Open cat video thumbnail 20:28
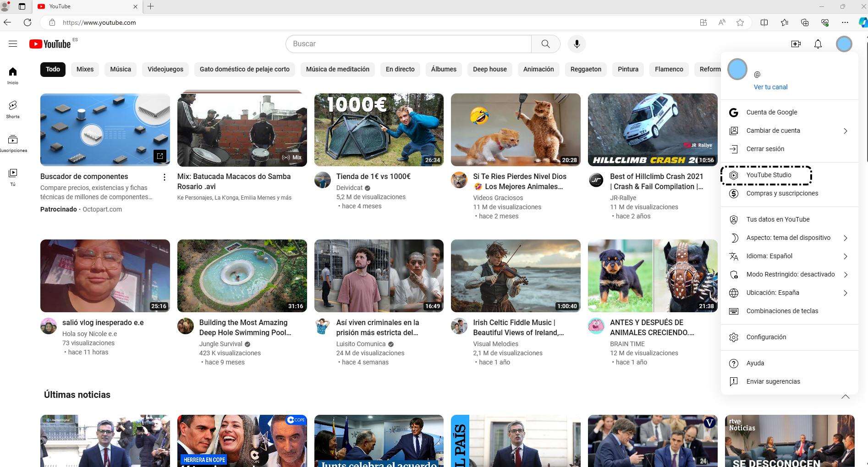 [x=516, y=130]
